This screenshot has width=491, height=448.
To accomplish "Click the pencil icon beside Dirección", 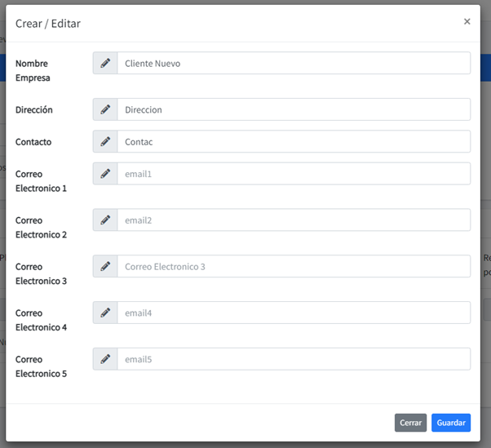I will coord(105,109).
